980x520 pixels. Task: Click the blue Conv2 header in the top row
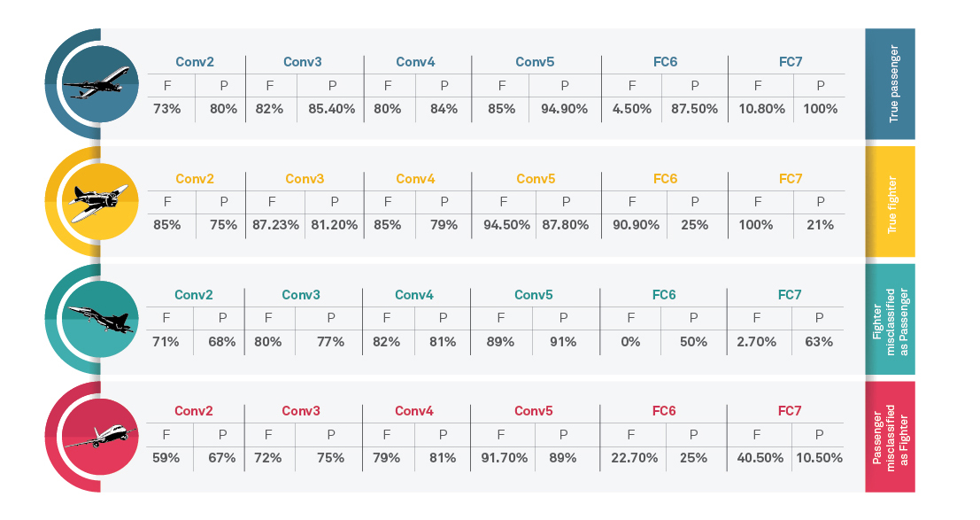[194, 63]
